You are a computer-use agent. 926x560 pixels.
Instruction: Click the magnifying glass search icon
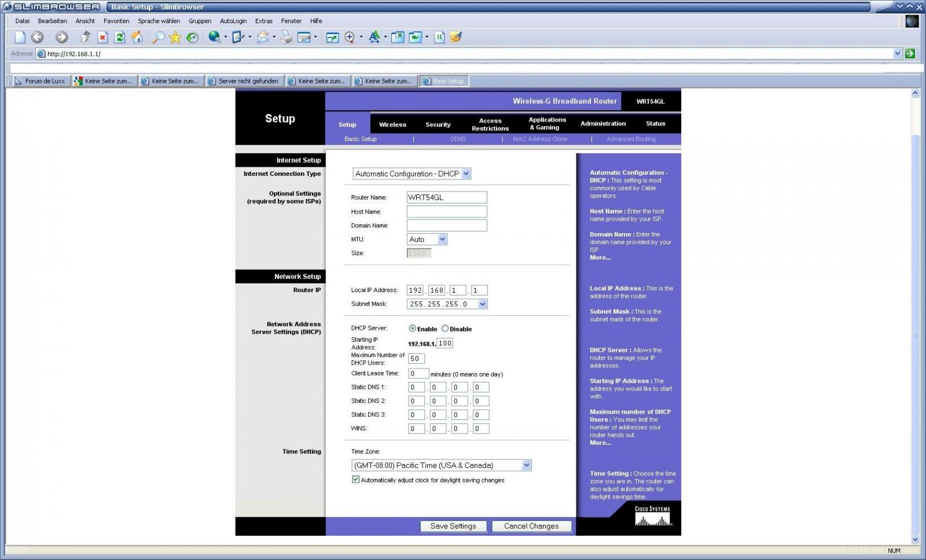click(x=158, y=37)
